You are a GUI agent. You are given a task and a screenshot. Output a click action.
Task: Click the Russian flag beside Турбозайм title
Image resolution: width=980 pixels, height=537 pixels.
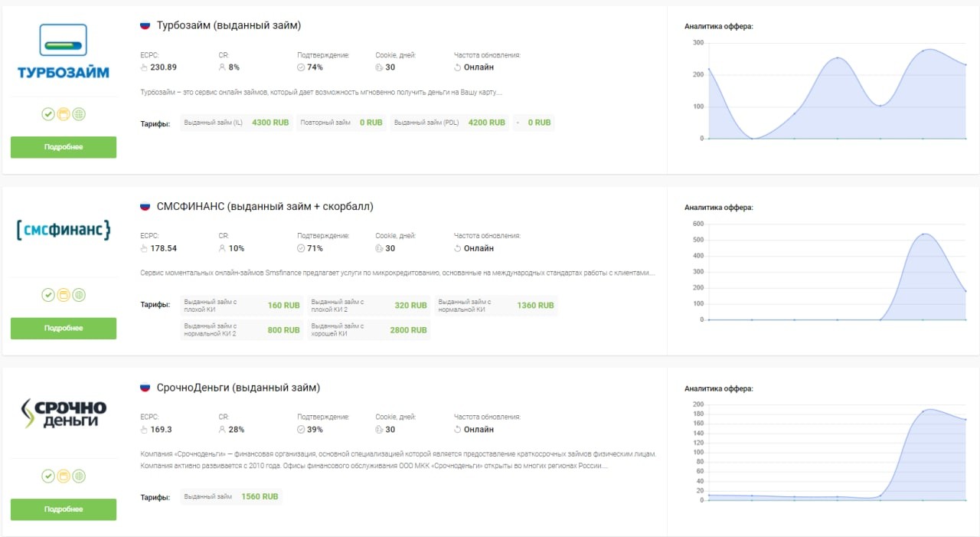tap(145, 25)
